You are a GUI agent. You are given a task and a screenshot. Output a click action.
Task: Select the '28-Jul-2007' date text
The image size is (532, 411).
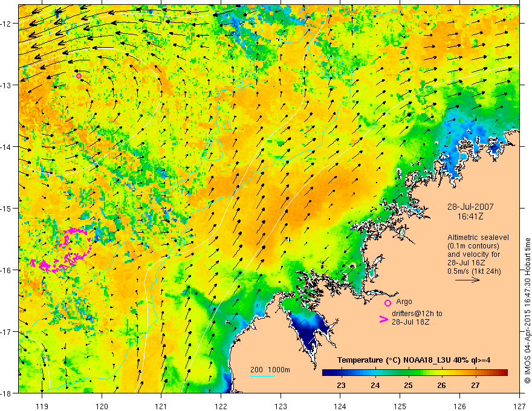click(470, 207)
